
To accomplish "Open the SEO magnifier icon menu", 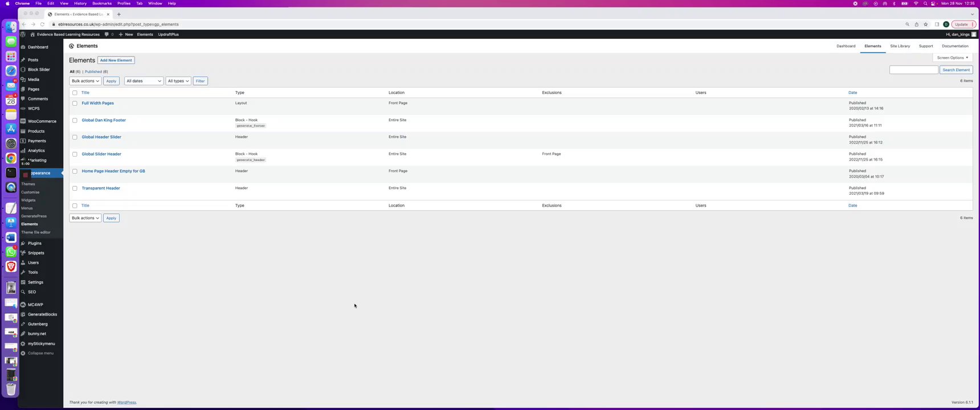I will (23, 292).
